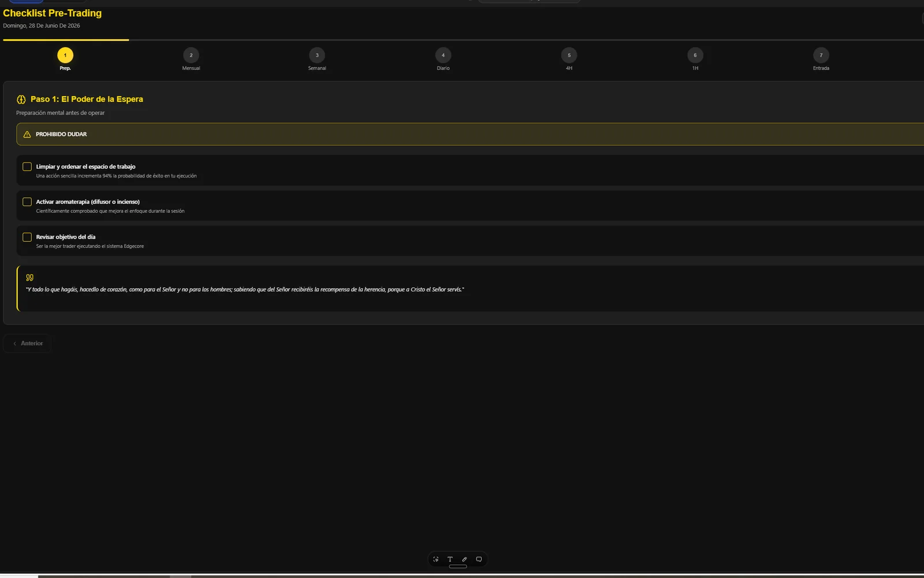The image size is (924, 578).
Task: Jump to step 5 4H
Action: click(569, 55)
